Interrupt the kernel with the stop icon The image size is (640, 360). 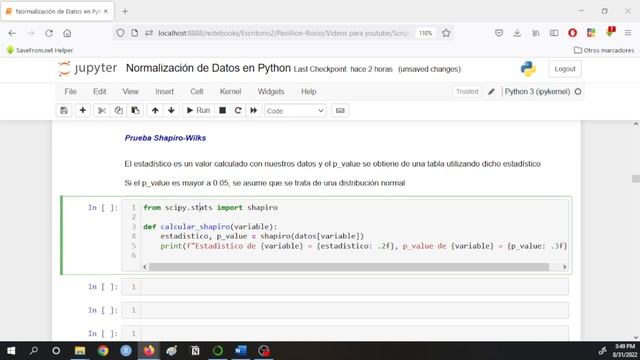pyautogui.click(x=222, y=111)
